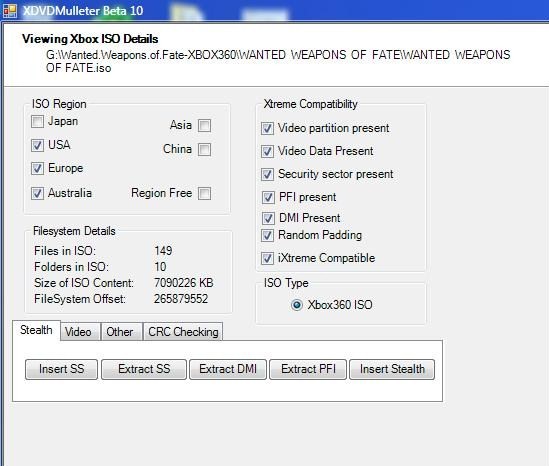Toggle iXtreme Compatible checkbox
The width and height of the screenshot is (549, 466).
[267, 259]
